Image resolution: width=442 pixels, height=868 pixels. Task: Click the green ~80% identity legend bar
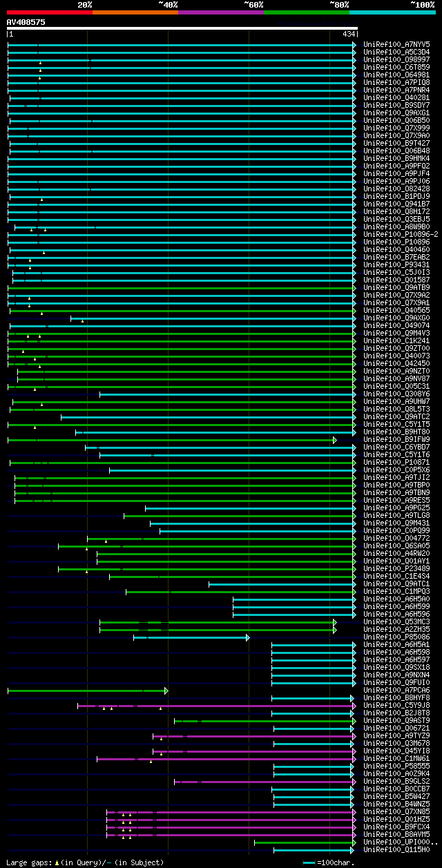point(307,12)
